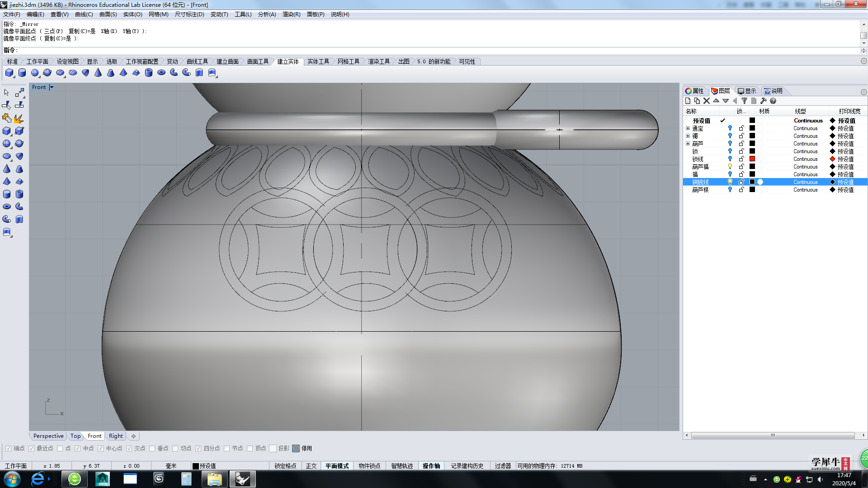Click the Front viewport tab

click(94, 436)
